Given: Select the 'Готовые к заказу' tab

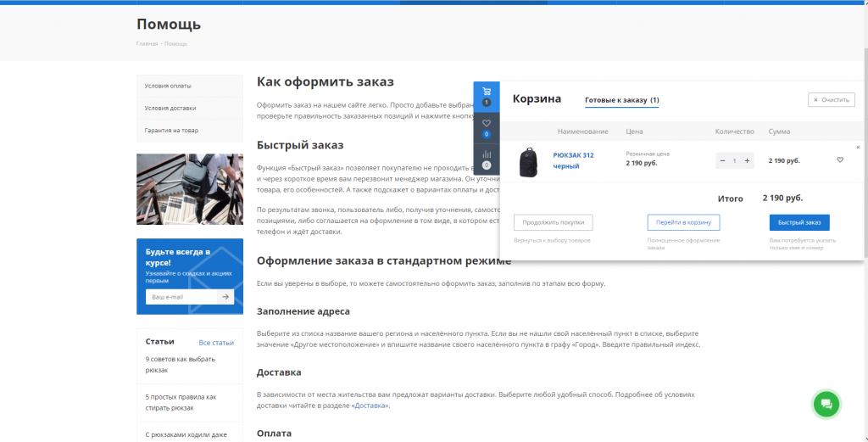Looking at the screenshot, I should coord(621,100).
